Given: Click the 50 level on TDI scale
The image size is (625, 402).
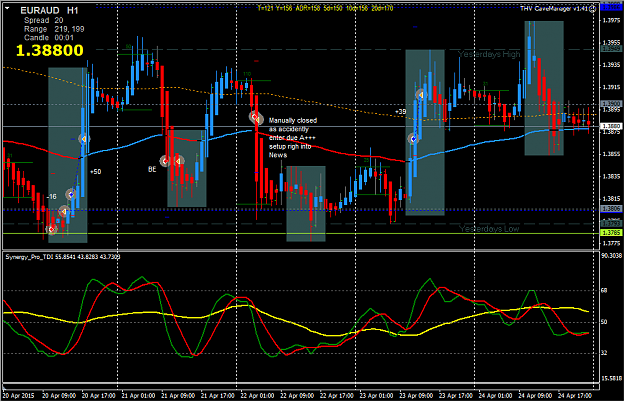Looking at the screenshot, I should 604,322.
